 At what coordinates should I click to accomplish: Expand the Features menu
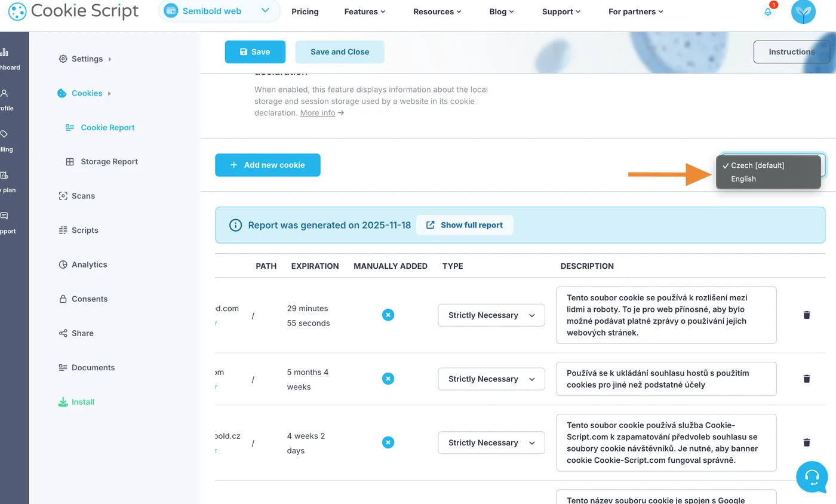pos(365,11)
